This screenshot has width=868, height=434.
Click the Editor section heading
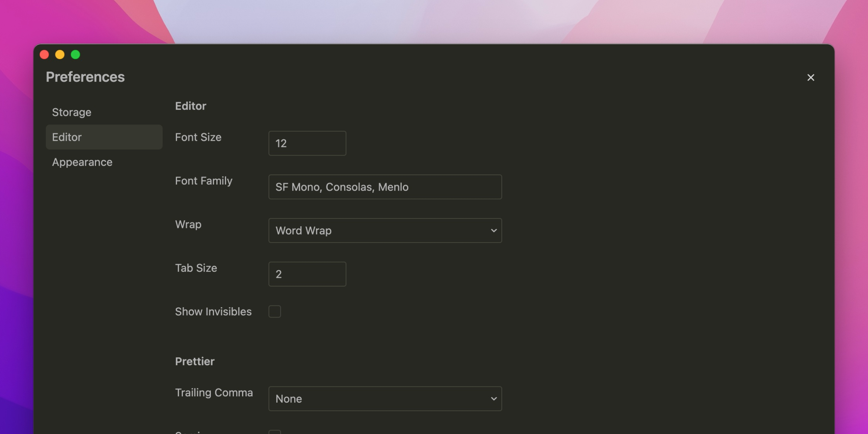(190, 106)
